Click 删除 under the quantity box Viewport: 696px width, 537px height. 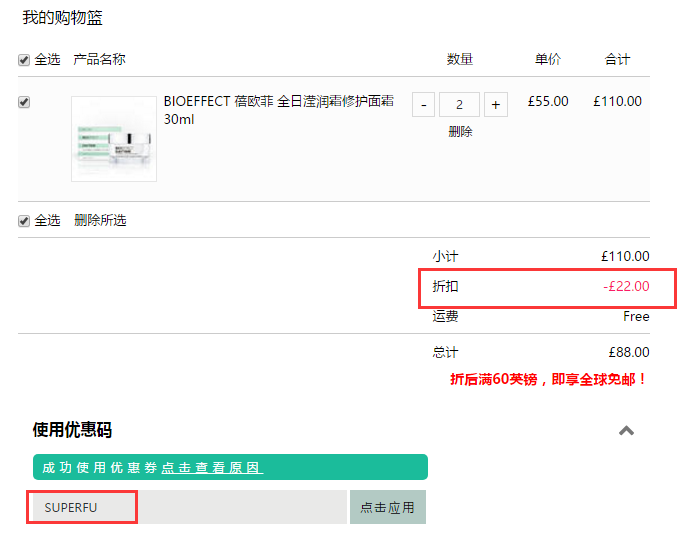460,131
